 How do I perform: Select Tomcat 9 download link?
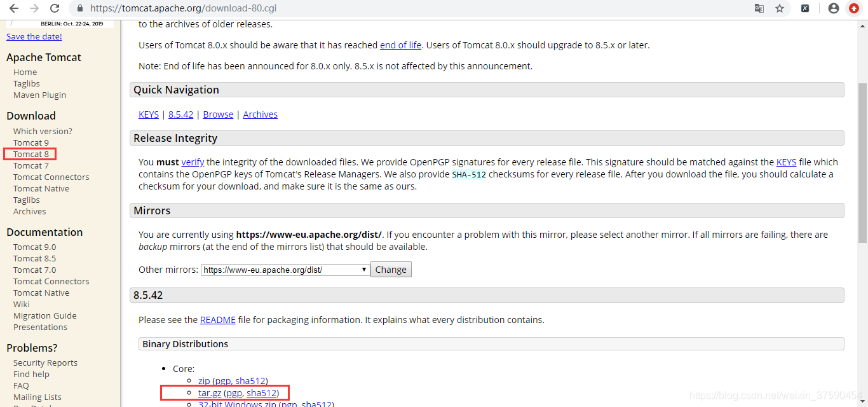click(31, 142)
